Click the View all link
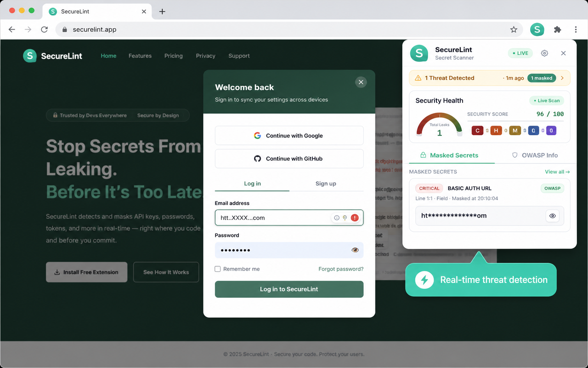Screen dimensions: 588x368 557,172
